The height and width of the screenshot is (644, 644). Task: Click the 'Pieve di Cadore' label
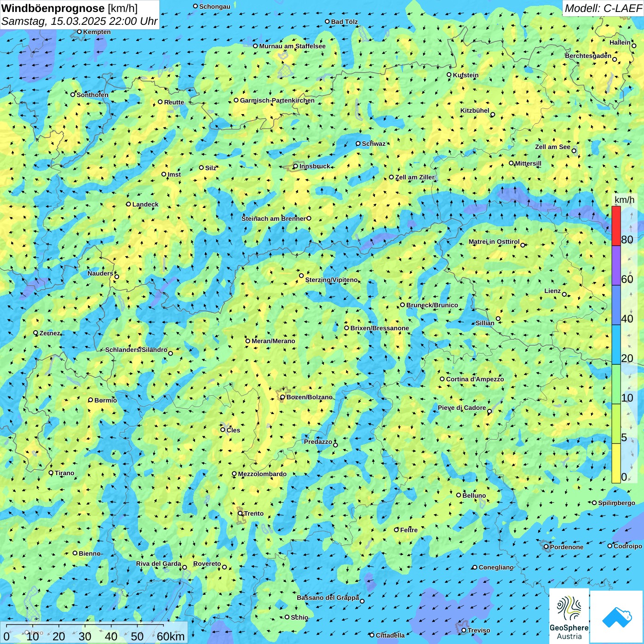click(462, 408)
